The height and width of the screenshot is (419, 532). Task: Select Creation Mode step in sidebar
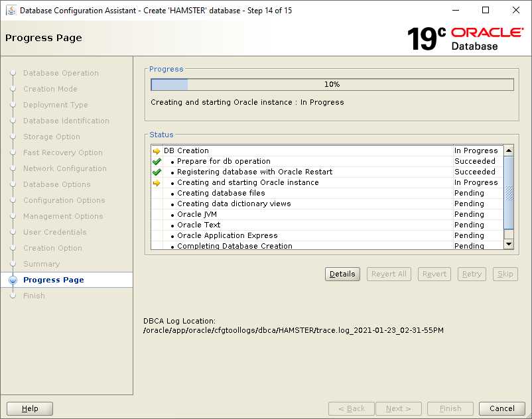tap(50, 89)
